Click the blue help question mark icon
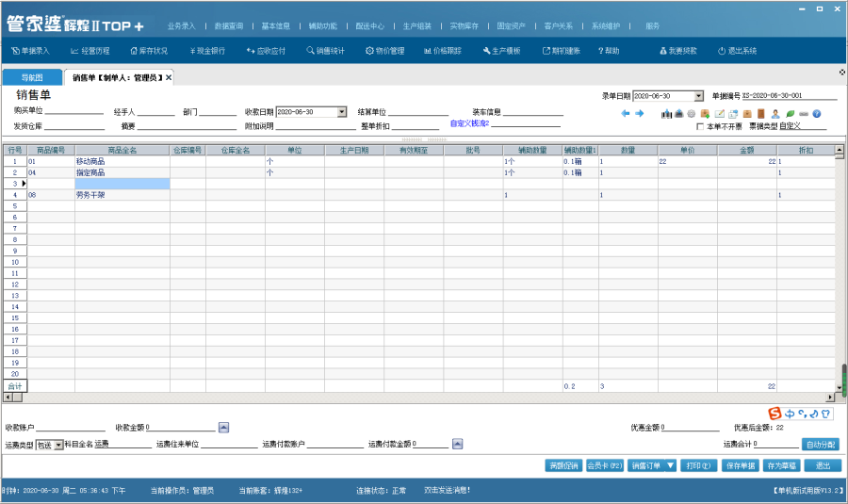 click(x=816, y=114)
